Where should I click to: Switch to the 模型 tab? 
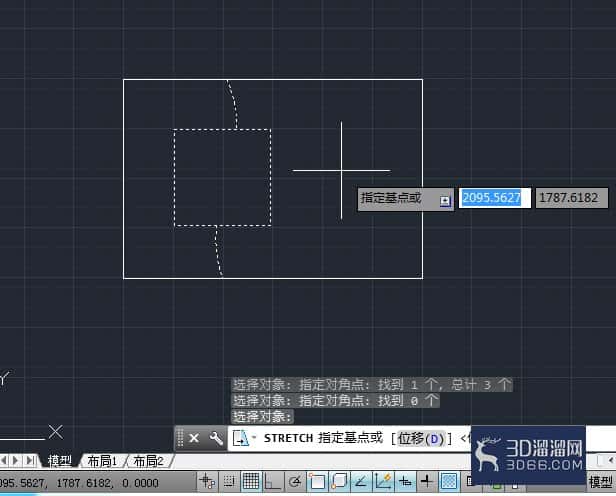point(59,461)
